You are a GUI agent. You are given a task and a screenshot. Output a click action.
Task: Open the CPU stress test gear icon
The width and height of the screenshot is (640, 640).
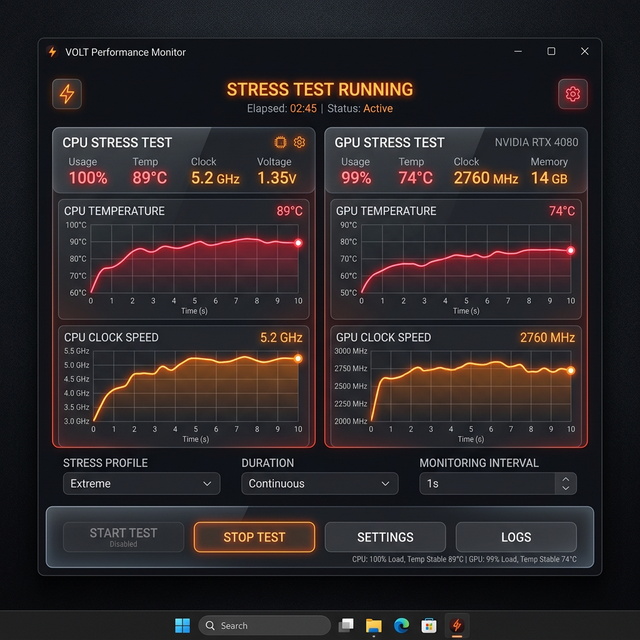(x=300, y=142)
